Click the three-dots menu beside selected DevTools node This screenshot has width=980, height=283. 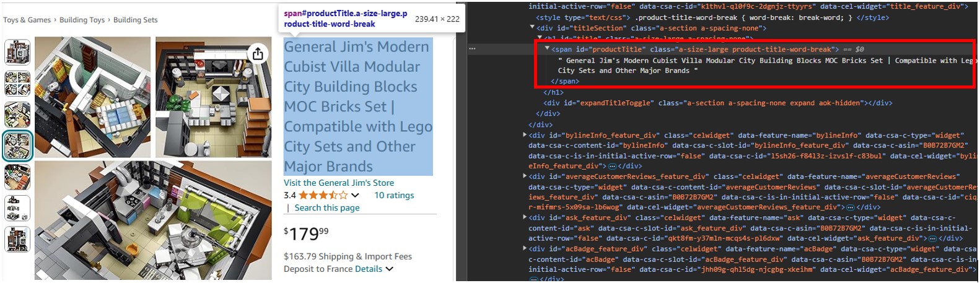472,49
